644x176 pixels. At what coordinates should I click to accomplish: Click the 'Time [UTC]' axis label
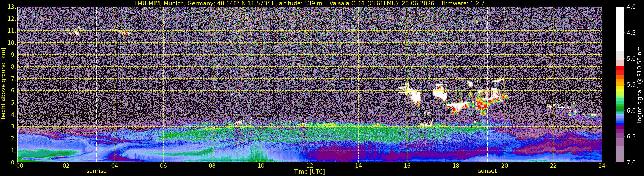click(x=310, y=172)
